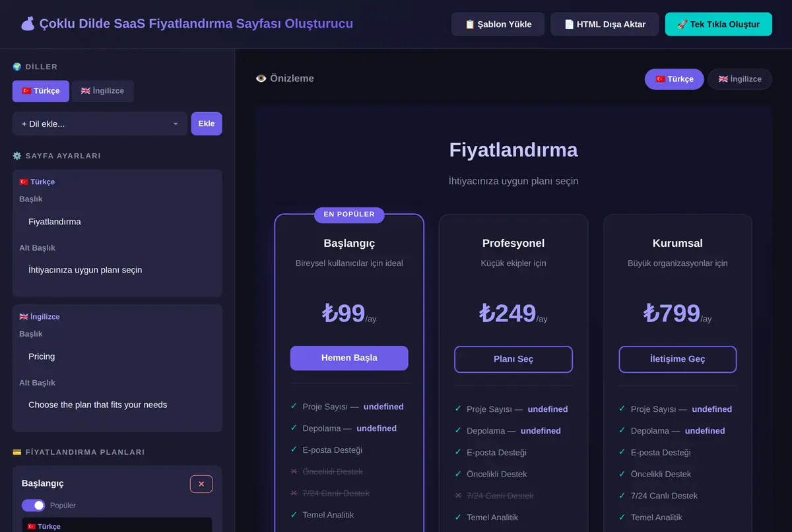Click the 'EN POPÜLER' badge
Screen dimensions: 792x532
349,215
